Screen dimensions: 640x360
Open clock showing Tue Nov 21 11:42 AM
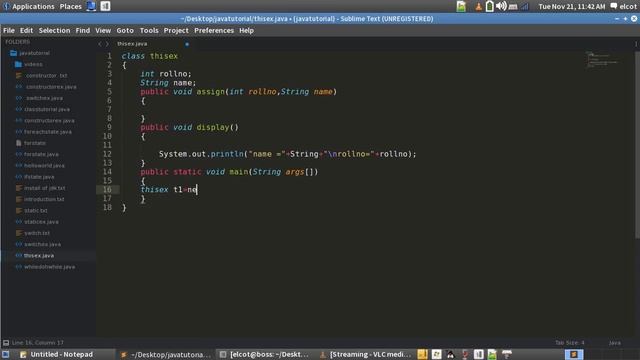(571, 6)
